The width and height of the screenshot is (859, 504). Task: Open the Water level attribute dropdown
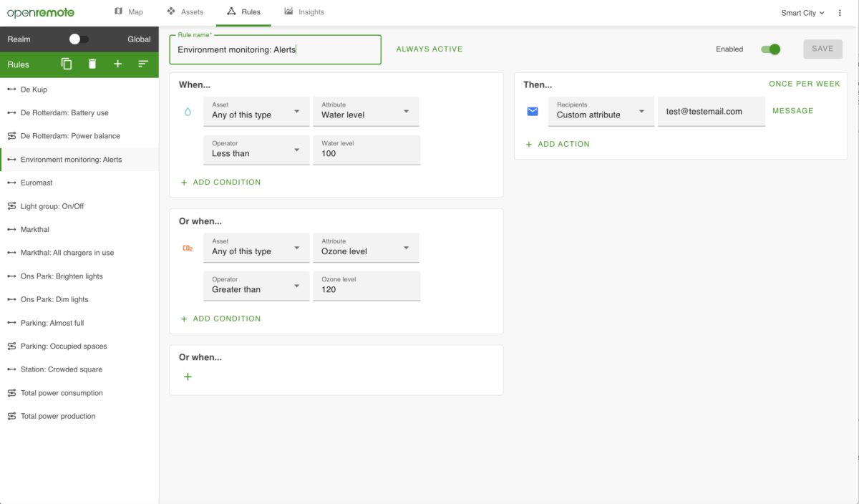click(366, 112)
